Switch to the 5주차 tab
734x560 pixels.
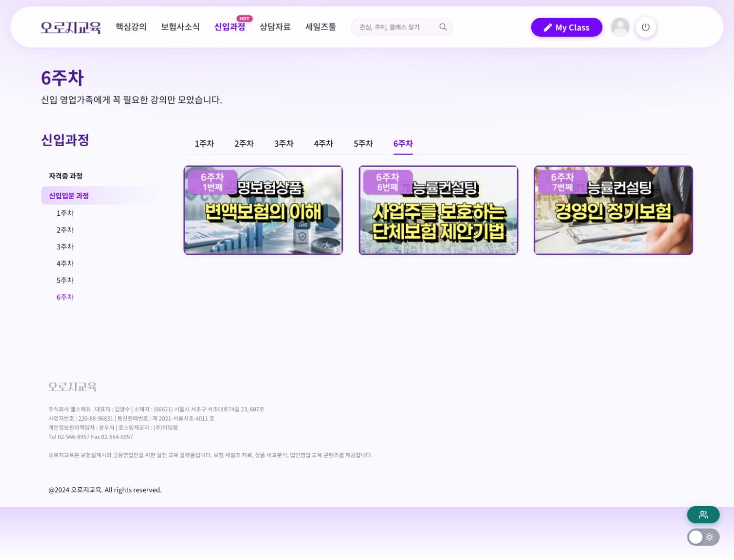pyautogui.click(x=363, y=144)
